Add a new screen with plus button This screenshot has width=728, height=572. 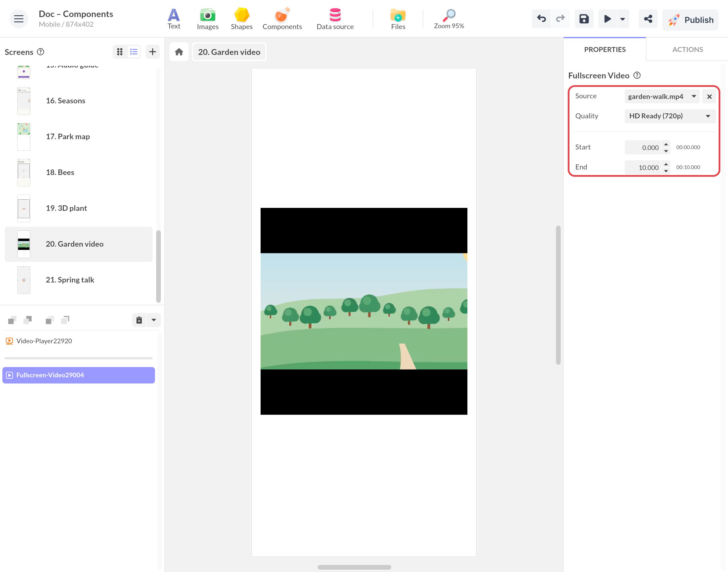pyautogui.click(x=153, y=52)
